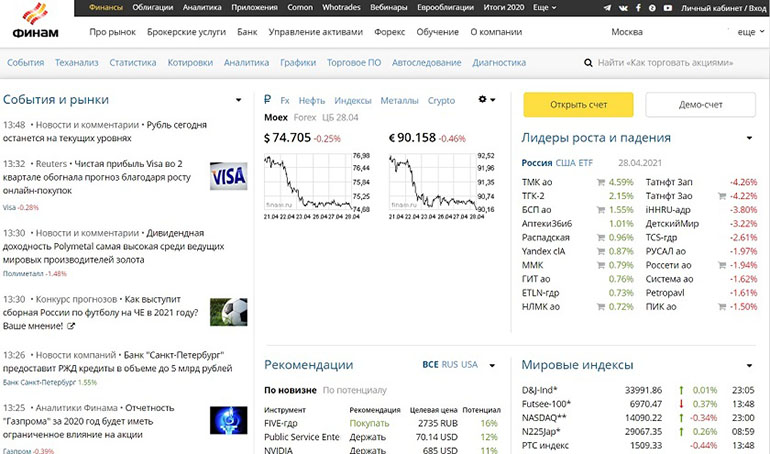Open Polymetal dividend yield news
The height and width of the screenshot is (454, 770).
pos(113,246)
